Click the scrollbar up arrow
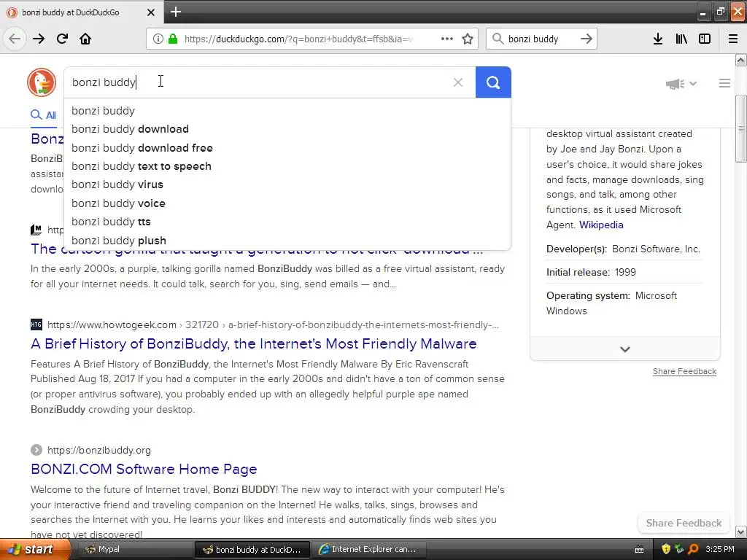Screen dimensions: 747x560 click(x=741, y=60)
